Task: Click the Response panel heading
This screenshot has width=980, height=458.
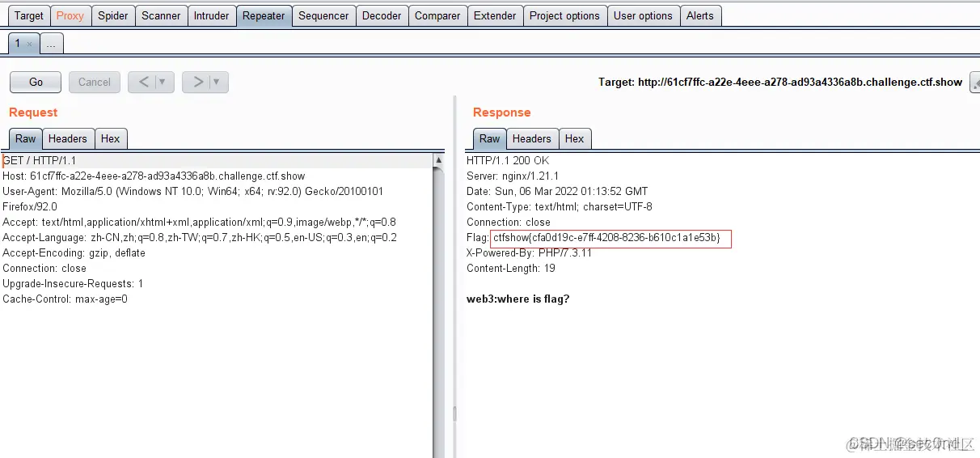Action: (x=501, y=112)
